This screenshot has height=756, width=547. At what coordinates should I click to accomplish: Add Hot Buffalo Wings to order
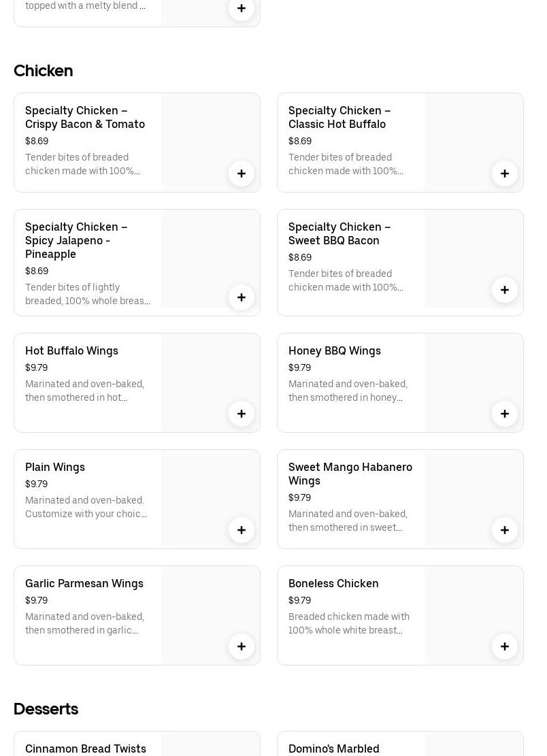242,414
